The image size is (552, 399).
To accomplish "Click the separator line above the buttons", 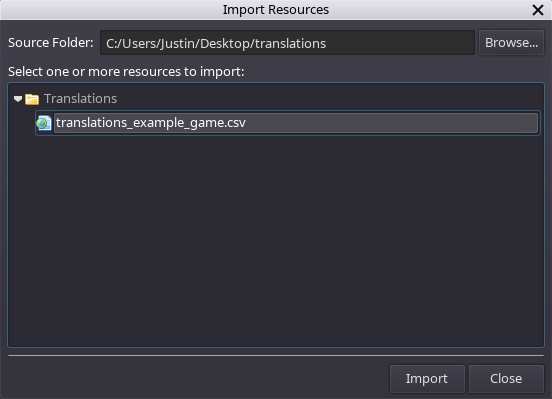I will [x=276, y=355].
